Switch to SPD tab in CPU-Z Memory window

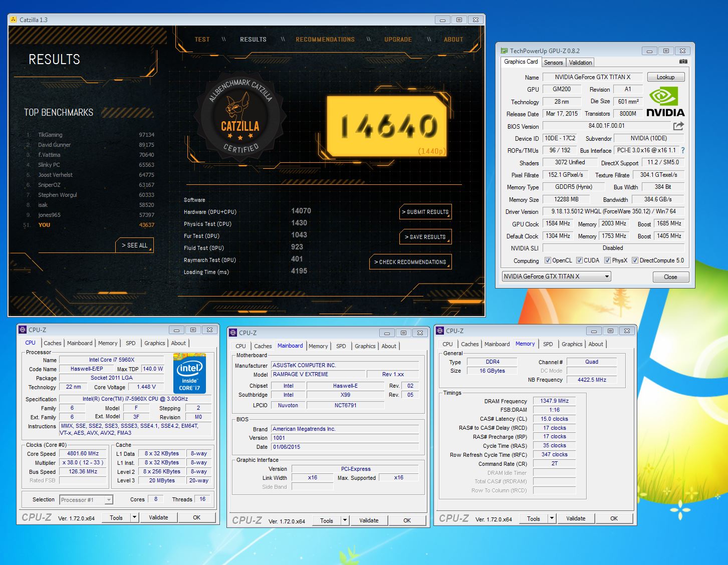point(548,344)
